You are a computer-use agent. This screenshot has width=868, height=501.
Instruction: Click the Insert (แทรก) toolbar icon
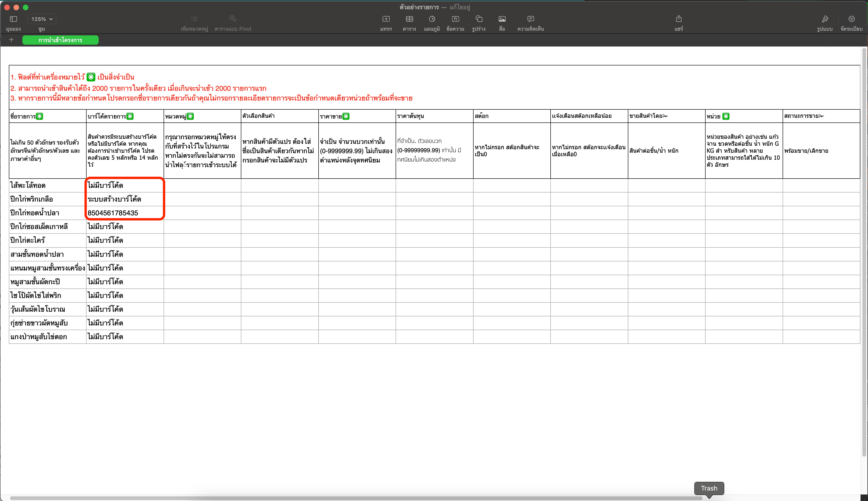[x=386, y=19]
